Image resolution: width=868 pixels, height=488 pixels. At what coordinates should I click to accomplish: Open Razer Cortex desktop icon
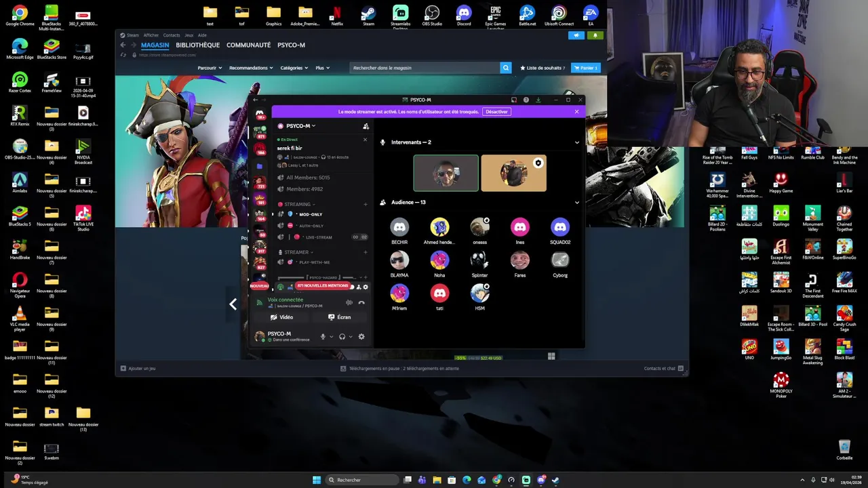click(x=20, y=83)
